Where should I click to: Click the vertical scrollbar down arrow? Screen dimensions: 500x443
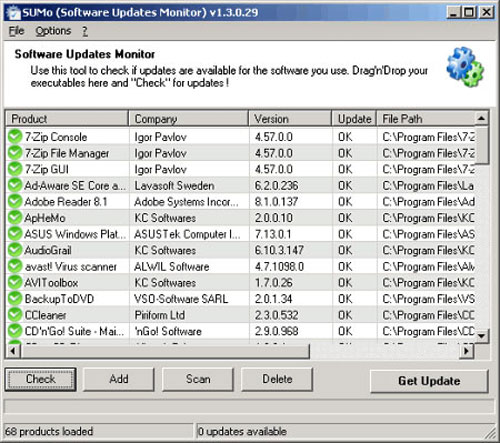482,336
